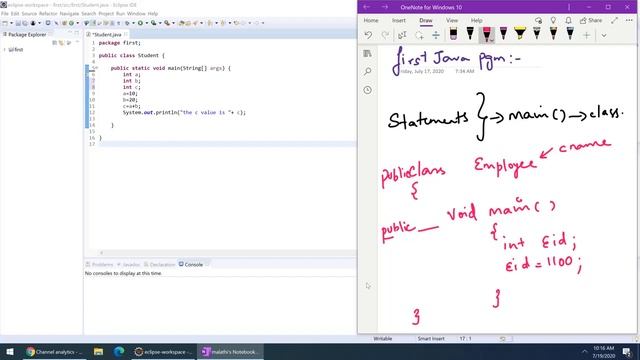This screenshot has width=640, height=360.
Task: Activate Lasso Select tool in OneNote
Action: click(x=419, y=36)
